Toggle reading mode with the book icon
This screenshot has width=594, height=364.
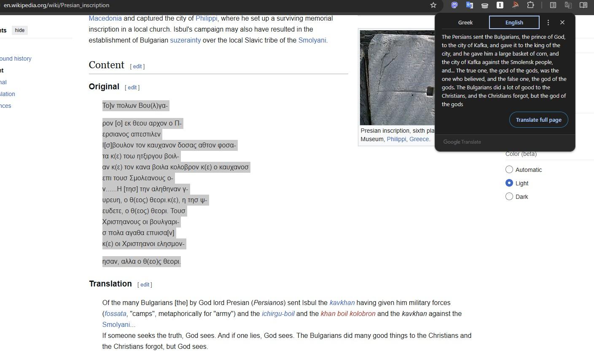coord(583,5)
